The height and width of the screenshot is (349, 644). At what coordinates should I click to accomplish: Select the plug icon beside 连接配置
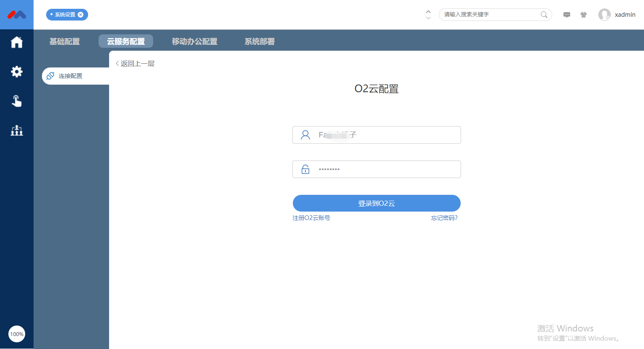(x=50, y=76)
